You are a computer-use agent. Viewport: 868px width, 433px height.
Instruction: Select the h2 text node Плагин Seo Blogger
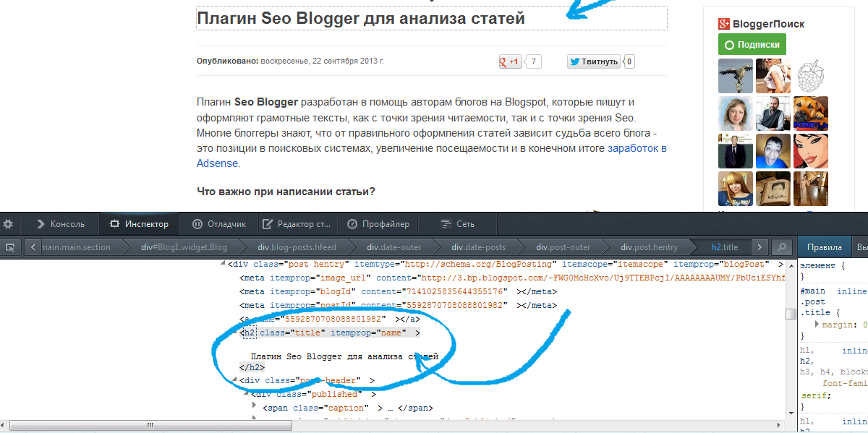pos(344,356)
